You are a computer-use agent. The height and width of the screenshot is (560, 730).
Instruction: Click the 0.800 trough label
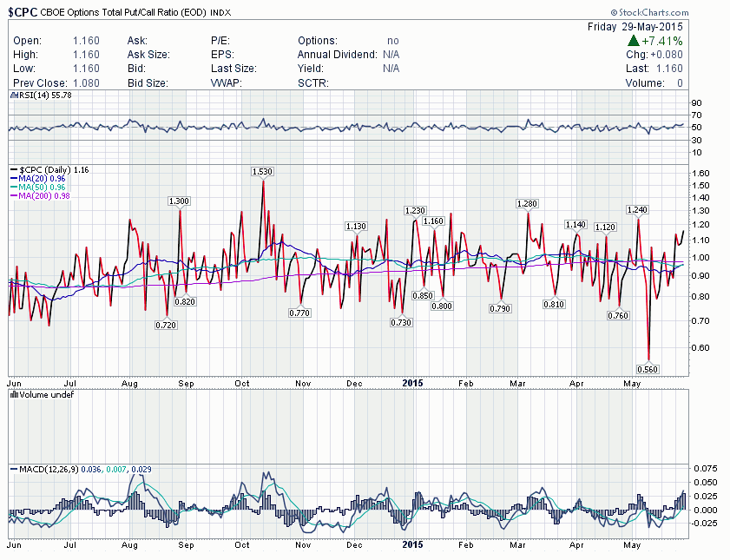[442, 306]
